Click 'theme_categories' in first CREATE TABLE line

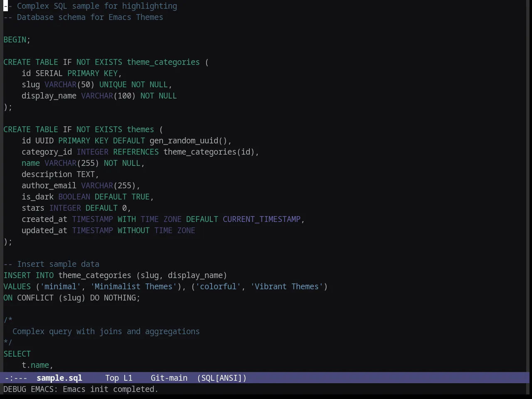coord(163,62)
